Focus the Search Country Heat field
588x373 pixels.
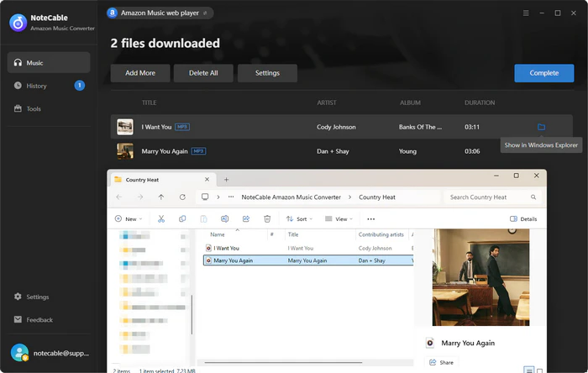[493, 197]
